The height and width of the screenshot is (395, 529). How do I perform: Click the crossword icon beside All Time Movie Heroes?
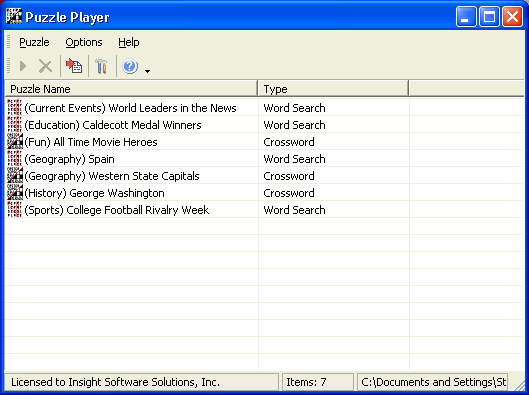pyautogui.click(x=15, y=142)
